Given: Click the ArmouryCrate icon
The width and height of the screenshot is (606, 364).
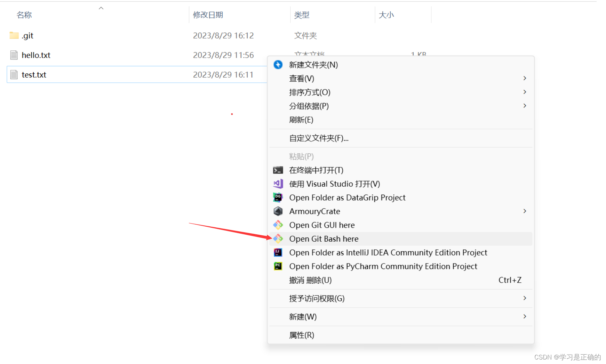Looking at the screenshot, I should 278,211.
